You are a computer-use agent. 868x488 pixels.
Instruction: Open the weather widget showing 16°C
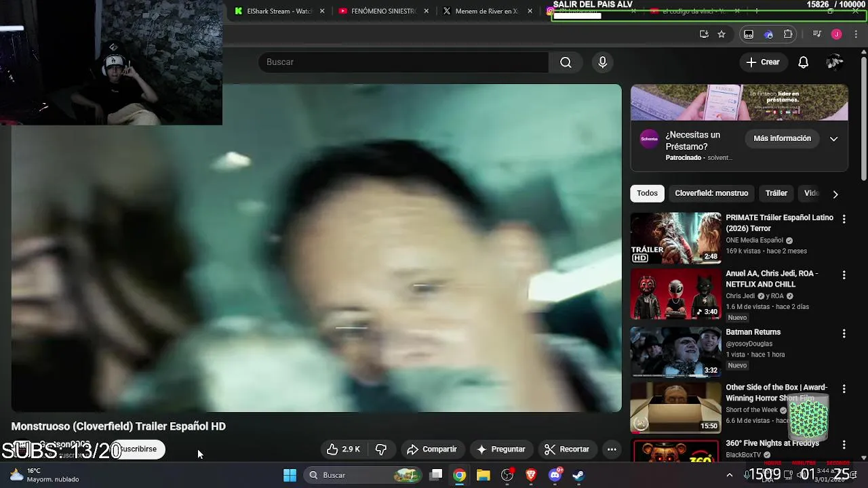44,475
